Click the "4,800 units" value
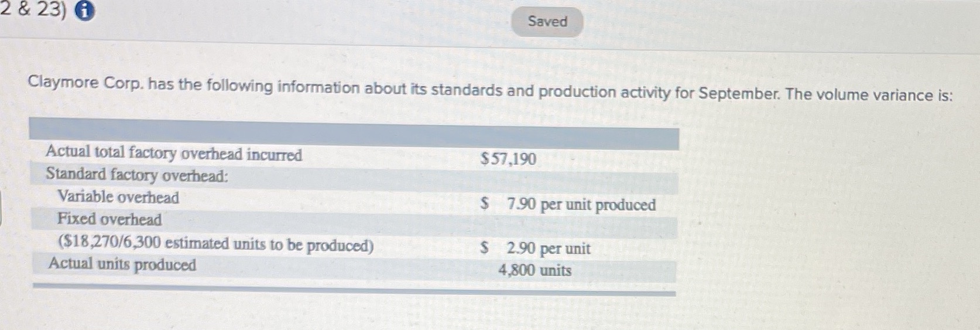 coord(535,270)
